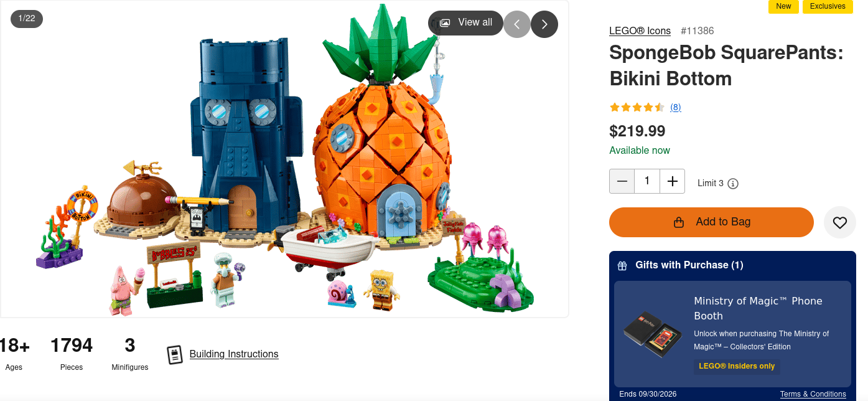Add product to wishlist with heart icon
This screenshot has height=401, width=868.
tap(840, 222)
